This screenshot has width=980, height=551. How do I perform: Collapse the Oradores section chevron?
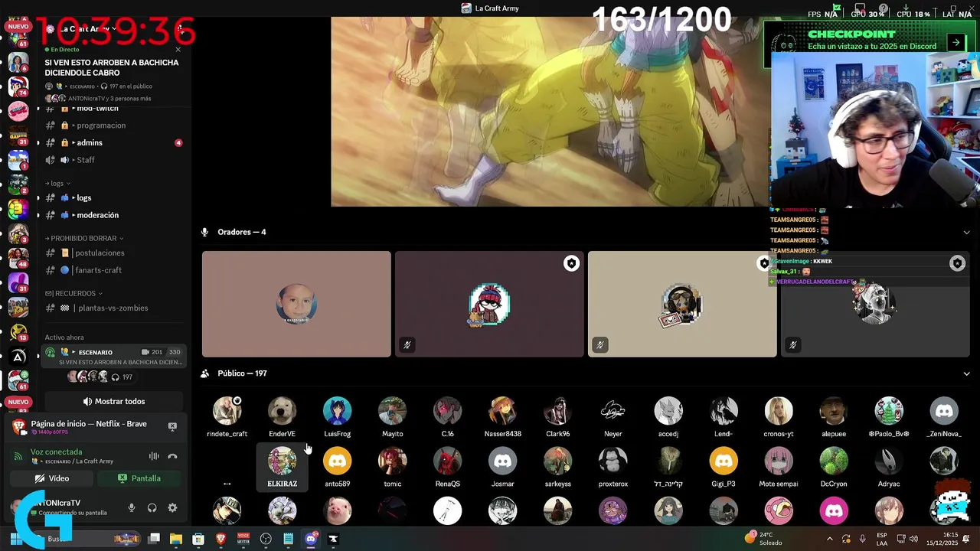click(966, 232)
